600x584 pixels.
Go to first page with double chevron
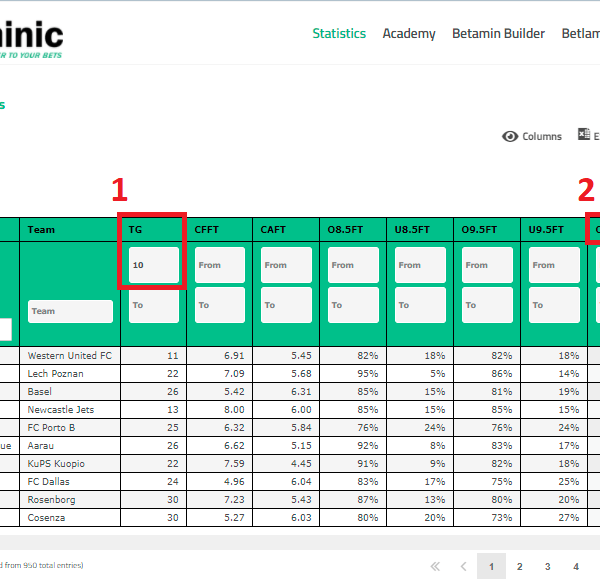click(435, 566)
